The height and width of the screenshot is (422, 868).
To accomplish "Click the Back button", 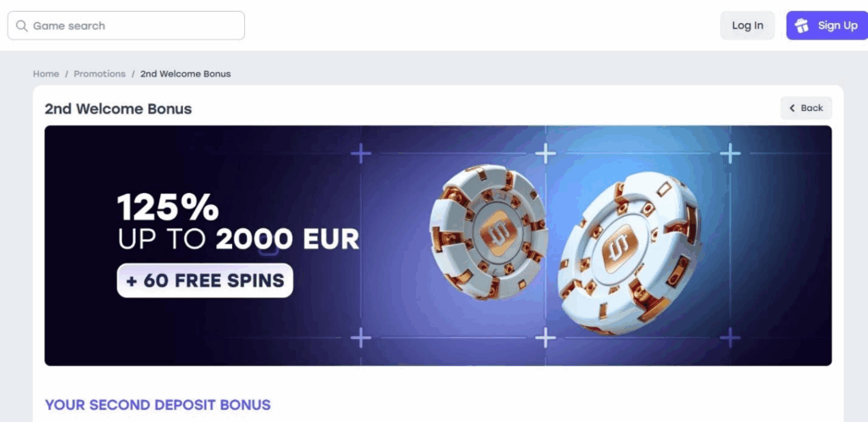I will pyautogui.click(x=806, y=108).
